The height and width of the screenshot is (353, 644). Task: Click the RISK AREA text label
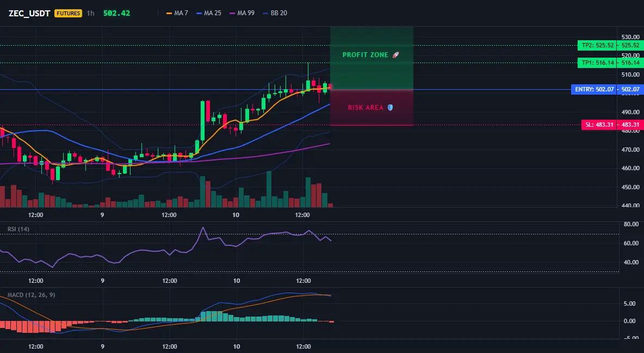(x=366, y=108)
